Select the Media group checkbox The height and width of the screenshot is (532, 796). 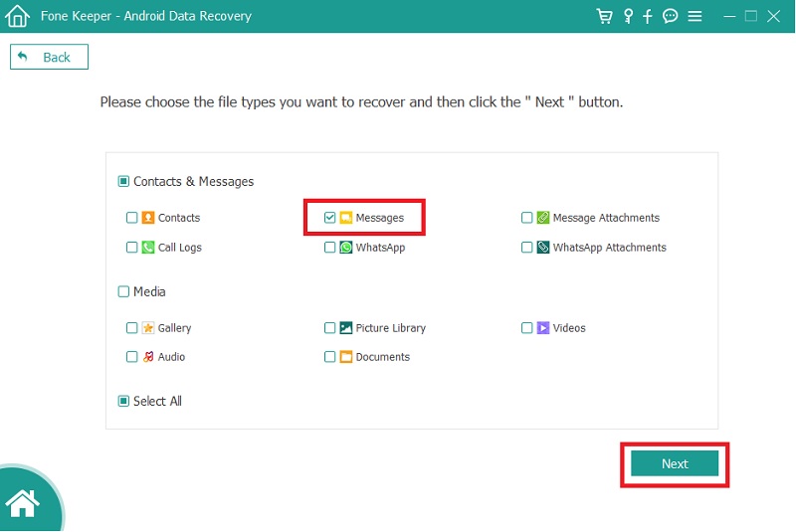[x=123, y=292]
